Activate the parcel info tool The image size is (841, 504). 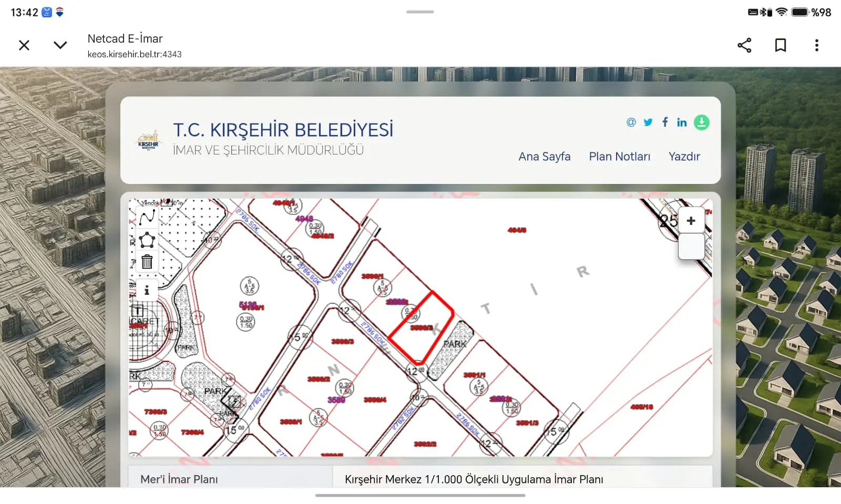[147, 290]
